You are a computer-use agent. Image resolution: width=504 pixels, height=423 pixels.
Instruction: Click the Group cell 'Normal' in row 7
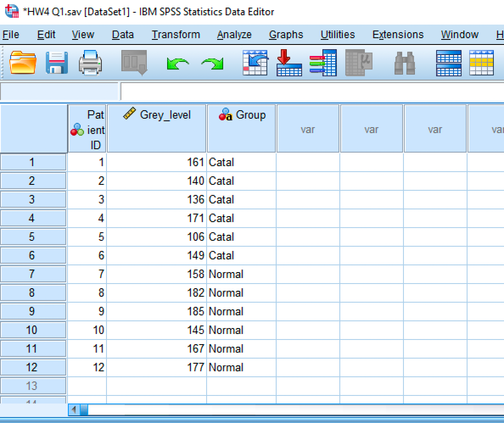(241, 274)
